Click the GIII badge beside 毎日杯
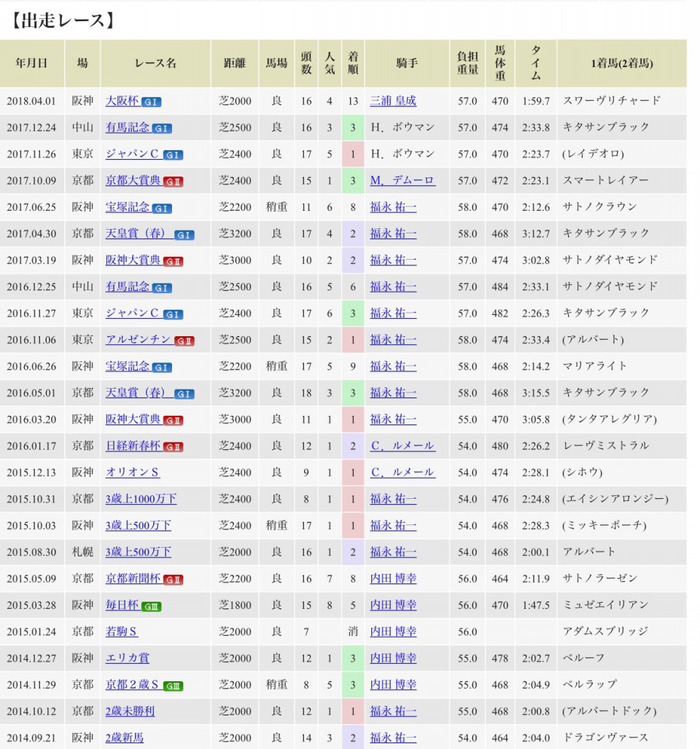700x749 pixels. (x=152, y=607)
